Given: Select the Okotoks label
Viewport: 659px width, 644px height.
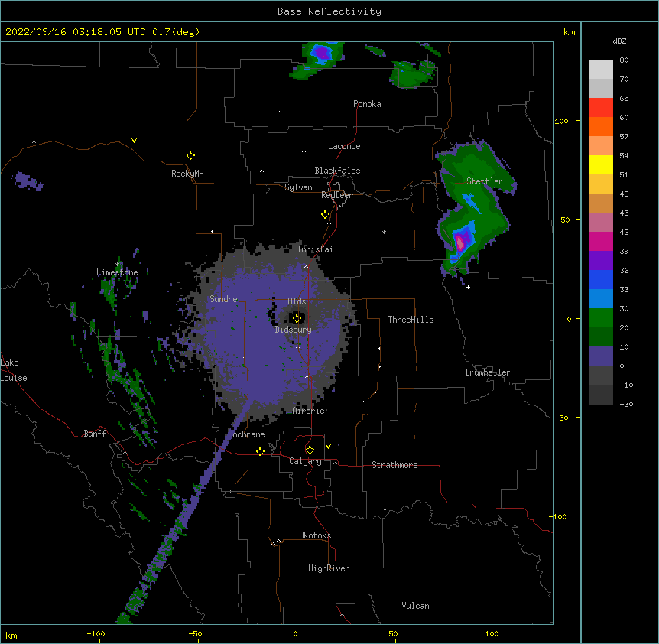Looking at the screenshot, I should click(x=315, y=535).
